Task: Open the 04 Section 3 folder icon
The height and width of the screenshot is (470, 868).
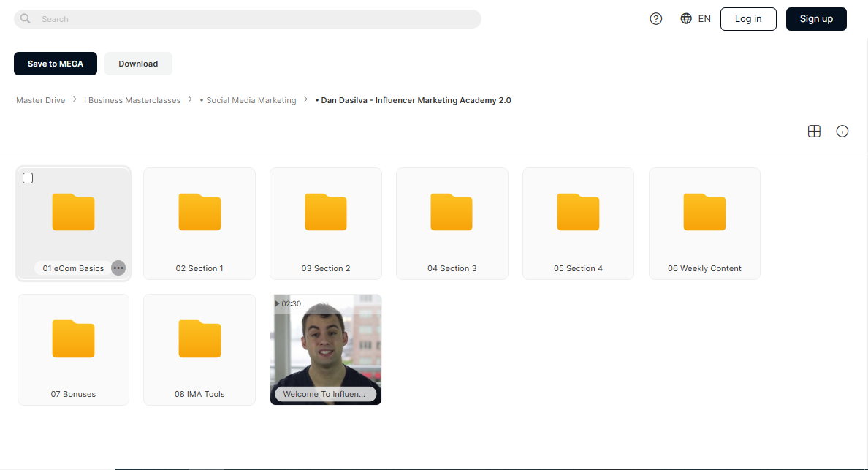Action: pos(452,212)
